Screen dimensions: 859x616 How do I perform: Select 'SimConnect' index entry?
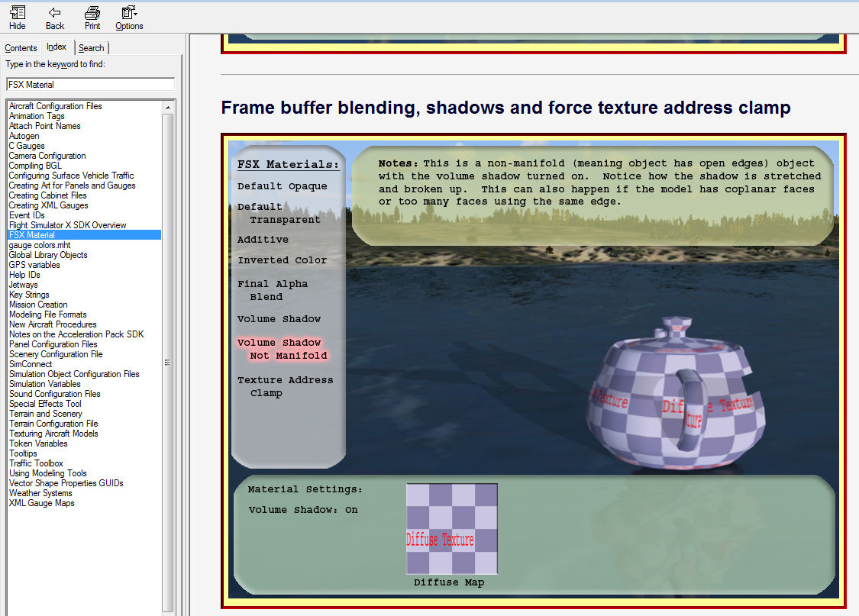(x=31, y=364)
